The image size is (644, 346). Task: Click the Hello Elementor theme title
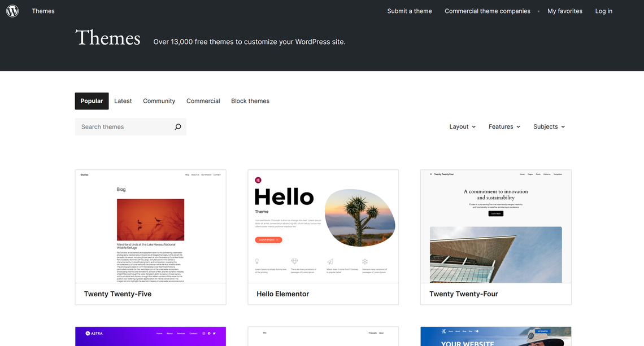[x=282, y=294]
